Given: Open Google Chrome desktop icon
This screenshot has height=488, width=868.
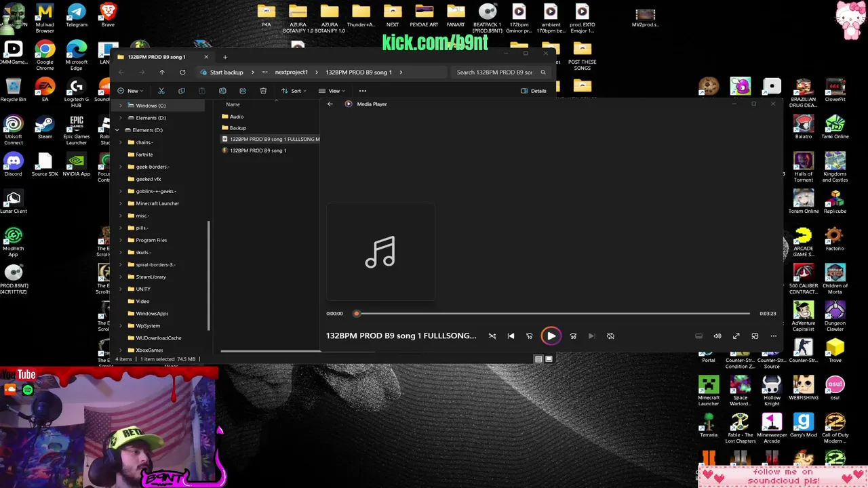Looking at the screenshot, I should point(45,55).
